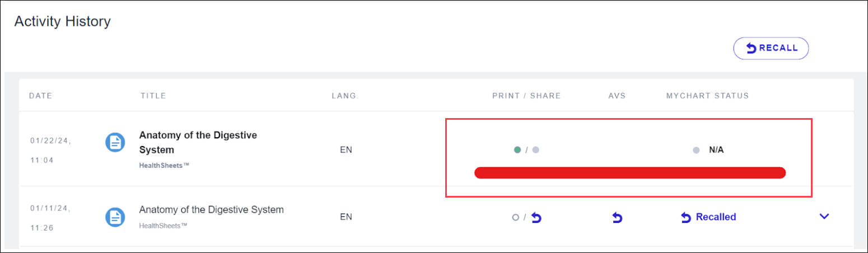Click hollow print status circle in second row

(x=515, y=217)
